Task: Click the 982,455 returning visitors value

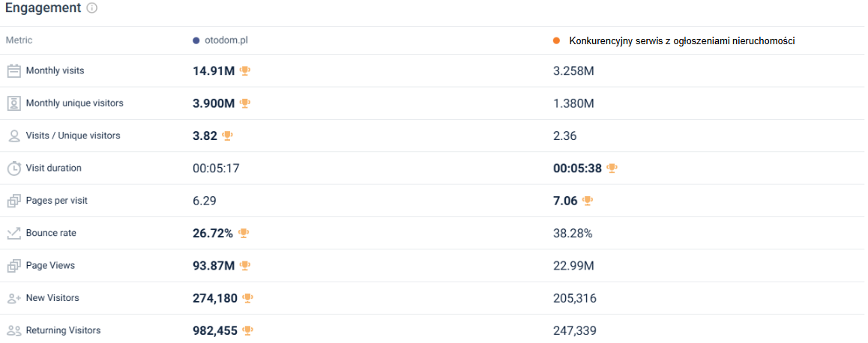Action: tap(214, 330)
